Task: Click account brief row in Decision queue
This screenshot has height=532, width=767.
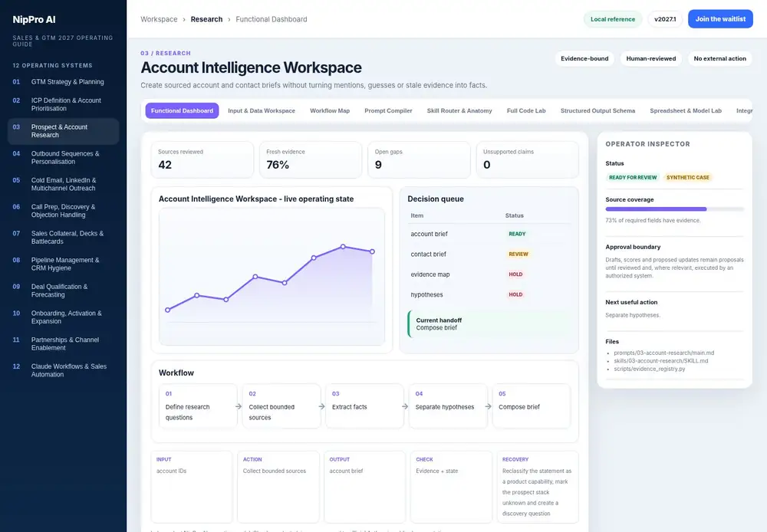Action: pos(489,234)
